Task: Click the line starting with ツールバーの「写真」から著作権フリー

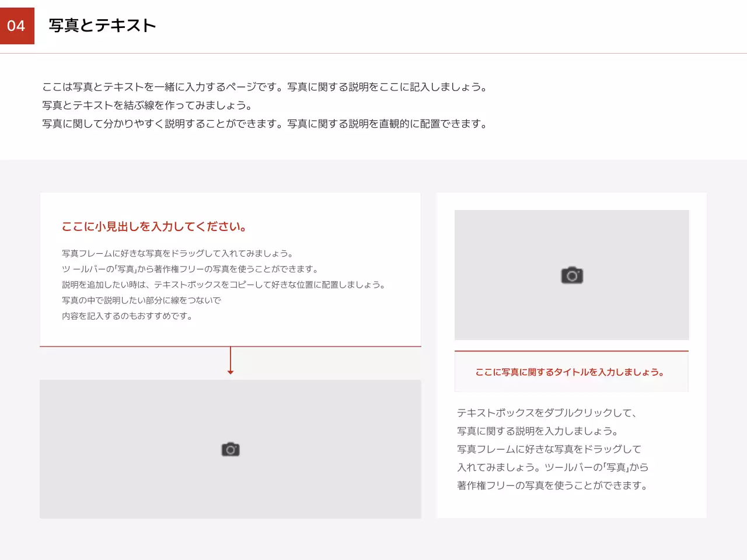Action: (x=190, y=269)
